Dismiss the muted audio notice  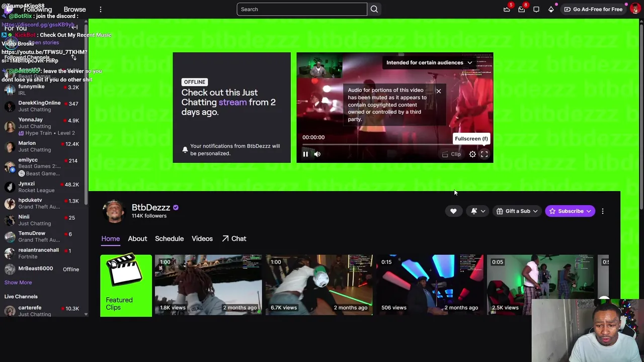click(439, 91)
